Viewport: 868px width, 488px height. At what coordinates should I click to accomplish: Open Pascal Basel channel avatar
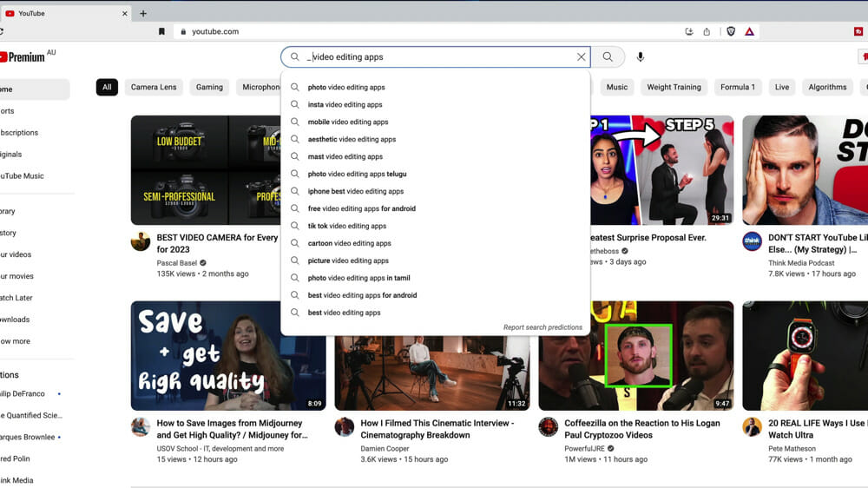point(141,241)
